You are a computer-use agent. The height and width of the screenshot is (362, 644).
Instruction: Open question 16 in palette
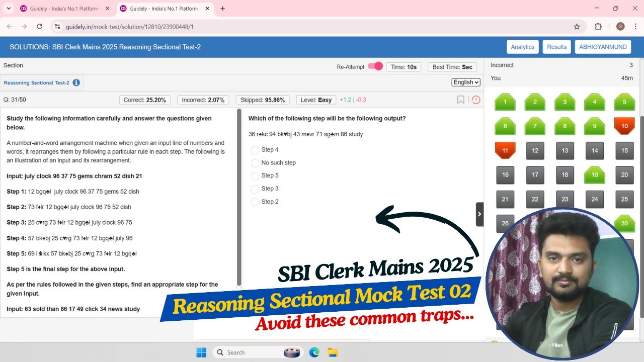click(505, 175)
